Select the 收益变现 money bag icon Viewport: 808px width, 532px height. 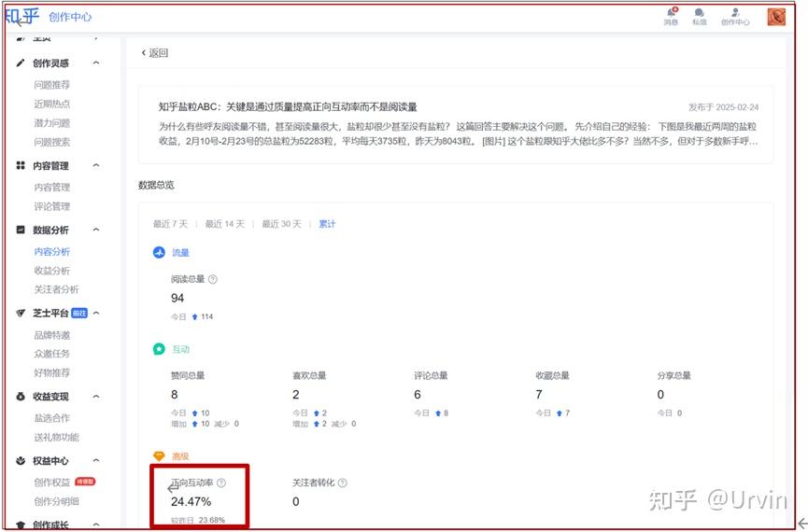[21, 397]
